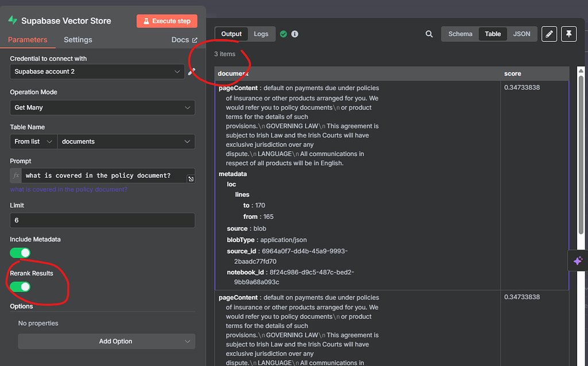Open the Credential Supabase account 2 dropdown
This screenshot has width=588, height=366.
[97, 72]
